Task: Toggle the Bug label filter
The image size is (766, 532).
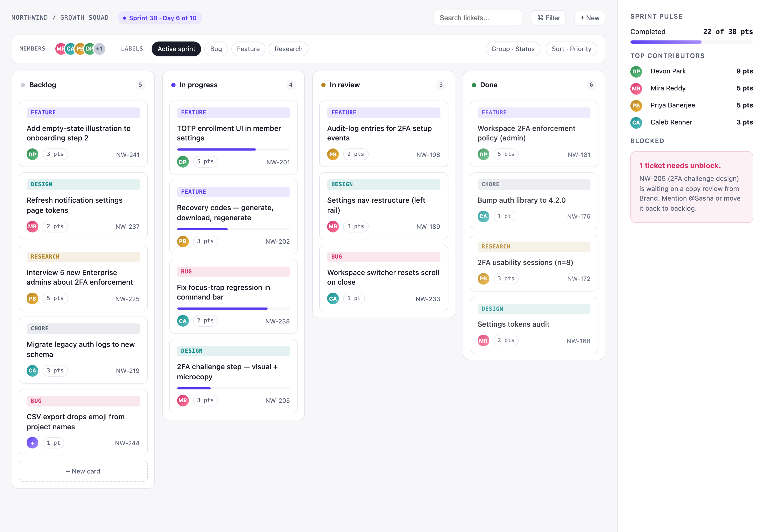Action: [216, 49]
